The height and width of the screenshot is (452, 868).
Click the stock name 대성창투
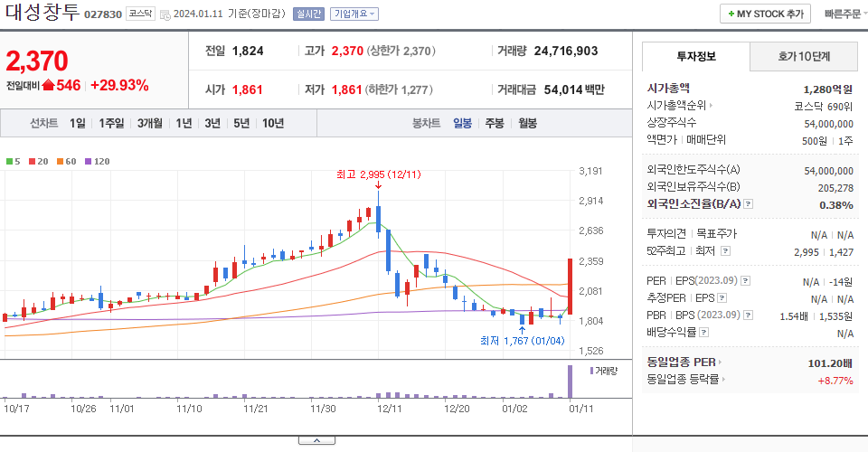point(42,12)
